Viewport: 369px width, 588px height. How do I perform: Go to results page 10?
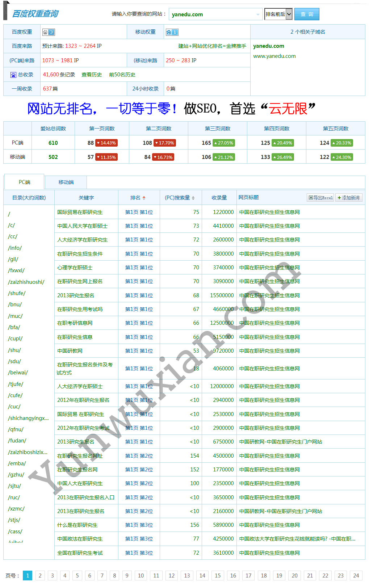141,575
